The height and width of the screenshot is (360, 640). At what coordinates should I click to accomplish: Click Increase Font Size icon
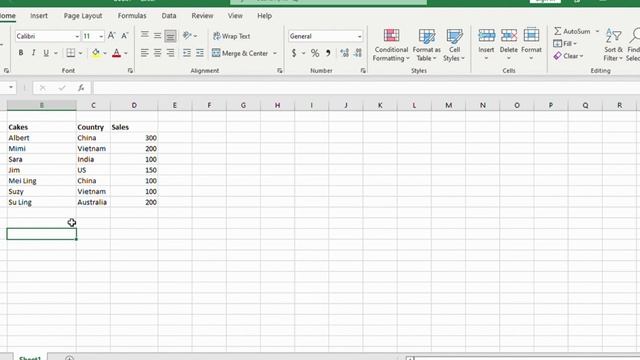(111, 36)
